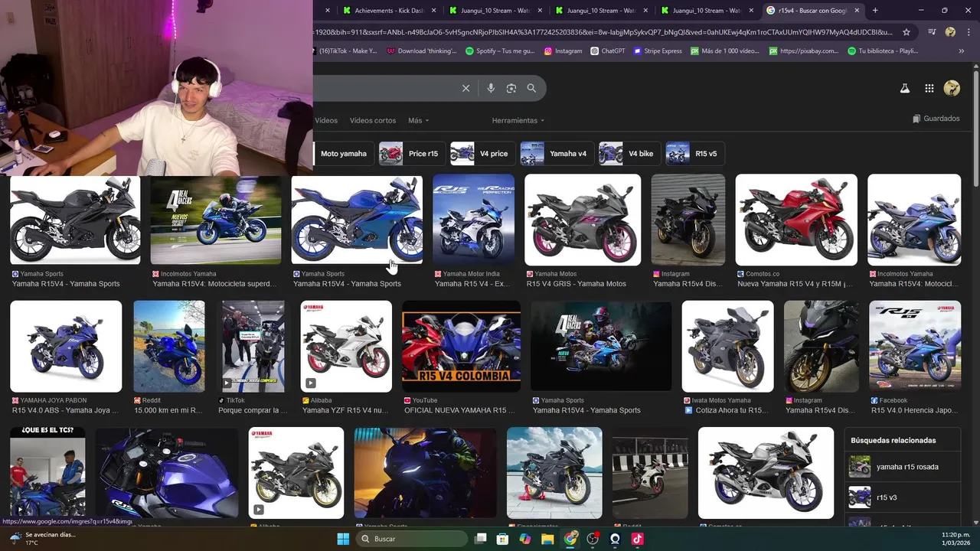Select the V4 price suggestion chip
Screen dimensions: 980x551
pos(483,154)
